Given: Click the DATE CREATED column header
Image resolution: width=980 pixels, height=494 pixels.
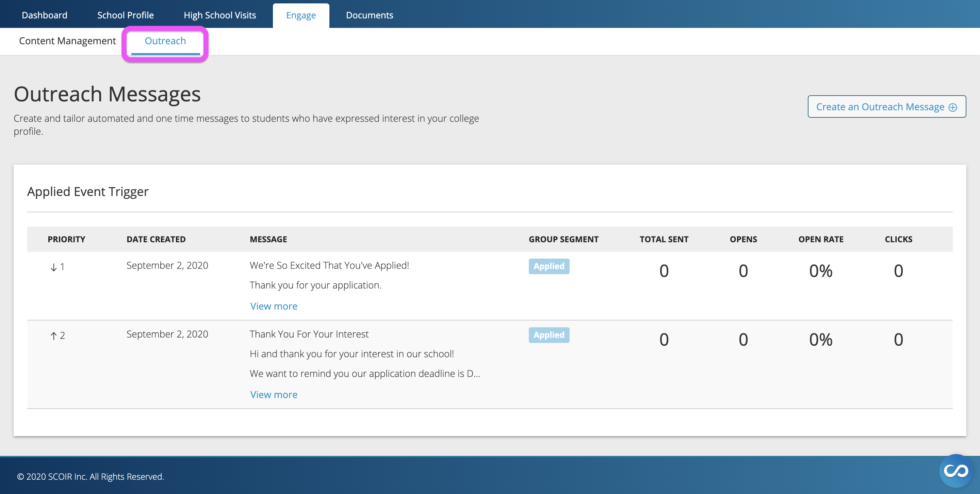Looking at the screenshot, I should pos(156,239).
